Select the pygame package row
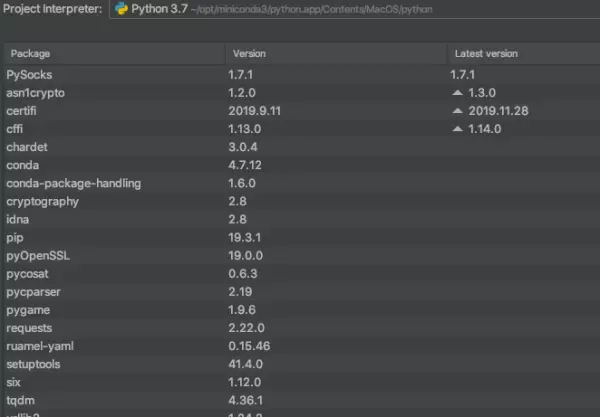Screen dimensions: 600x417 coord(302,310)
